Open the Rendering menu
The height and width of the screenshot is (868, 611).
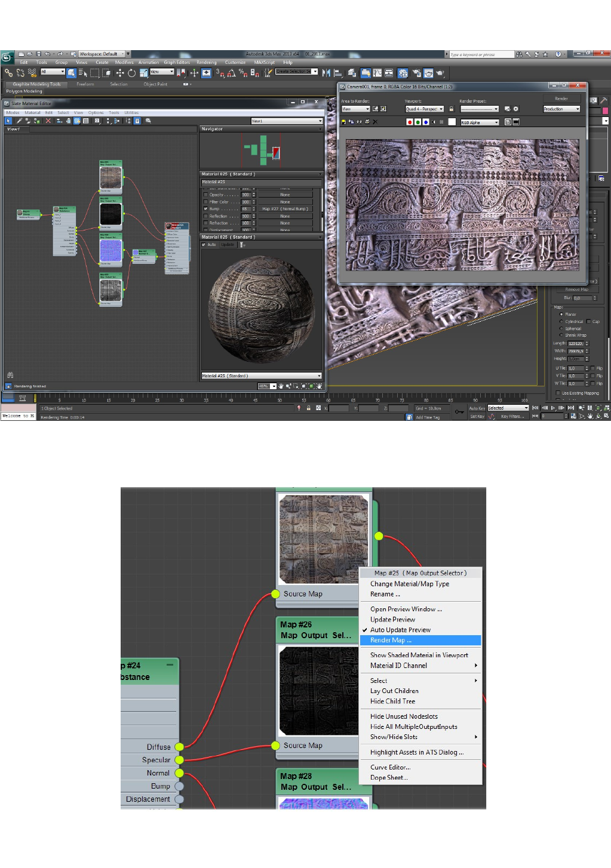click(x=207, y=62)
